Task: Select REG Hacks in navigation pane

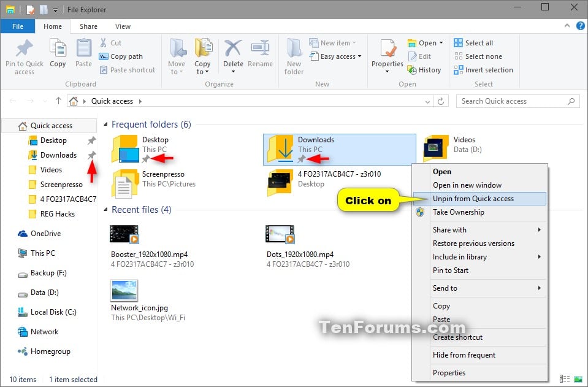Action: [58, 214]
